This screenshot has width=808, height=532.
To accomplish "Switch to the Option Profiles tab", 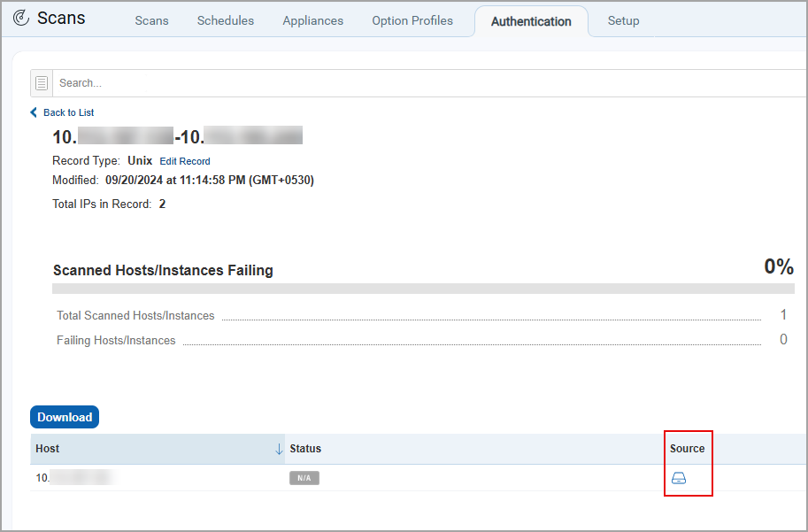I will [x=412, y=20].
